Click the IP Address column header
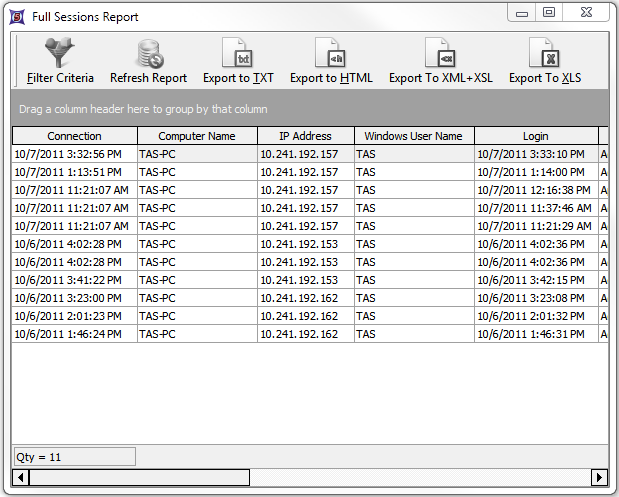Image resolution: width=619 pixels, height=497 pixels. 305,136
